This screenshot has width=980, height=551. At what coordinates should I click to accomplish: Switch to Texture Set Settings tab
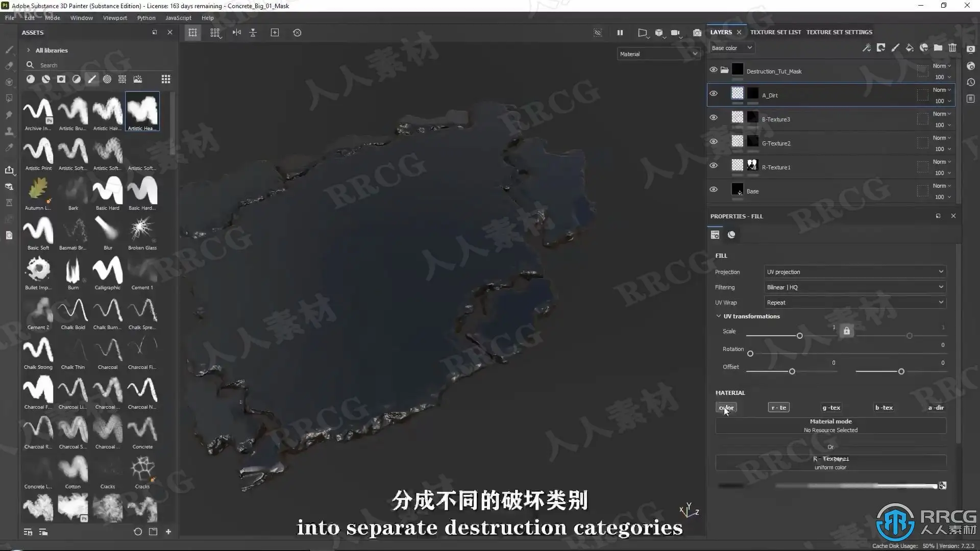point(839,32)
